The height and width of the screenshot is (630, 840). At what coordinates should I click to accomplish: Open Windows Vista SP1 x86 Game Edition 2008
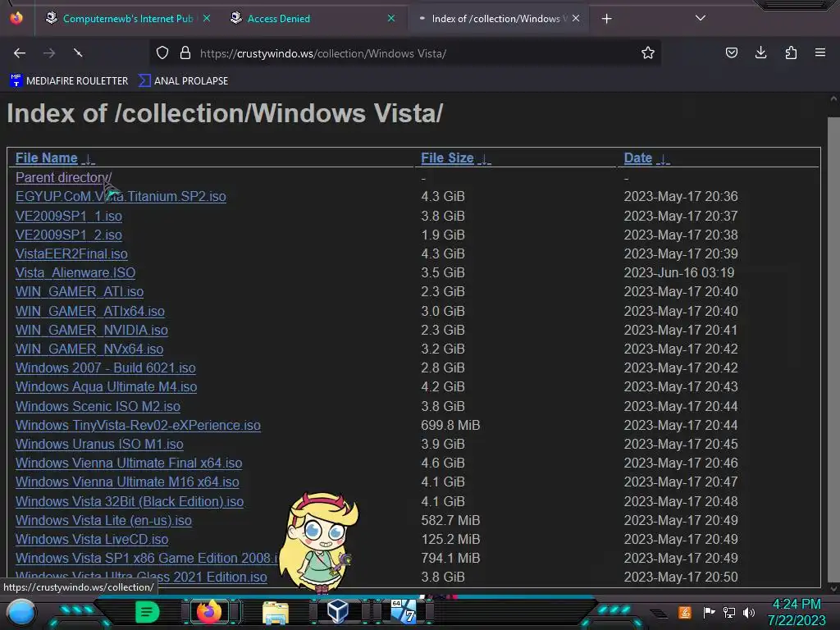click(147, 558)
